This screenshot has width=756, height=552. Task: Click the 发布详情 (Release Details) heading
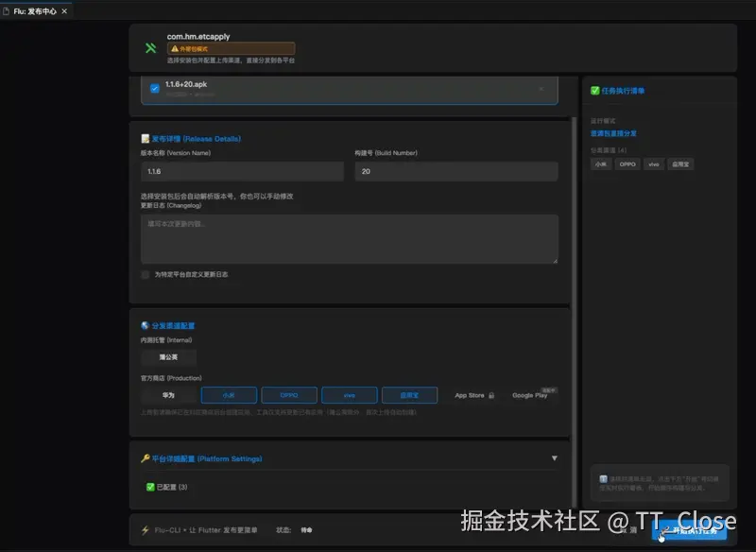pyautogui.click(x=197, y=139)
